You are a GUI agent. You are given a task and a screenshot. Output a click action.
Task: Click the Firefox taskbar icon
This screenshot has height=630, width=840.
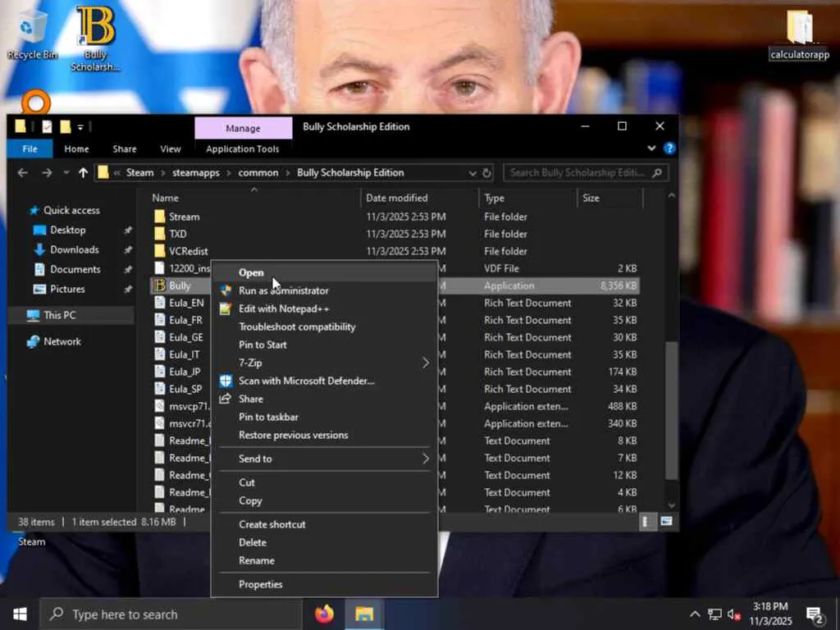[324, 614]
